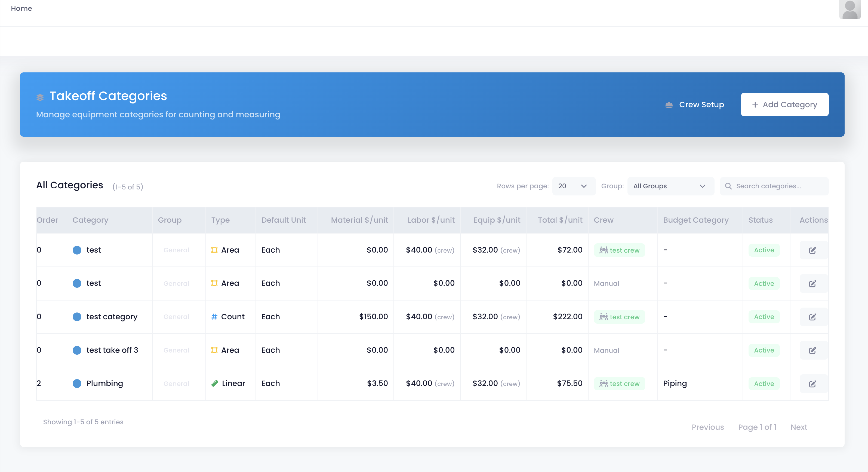Click edit icon for test category row
Screen dimensions: 868x472
click(812, 317)
